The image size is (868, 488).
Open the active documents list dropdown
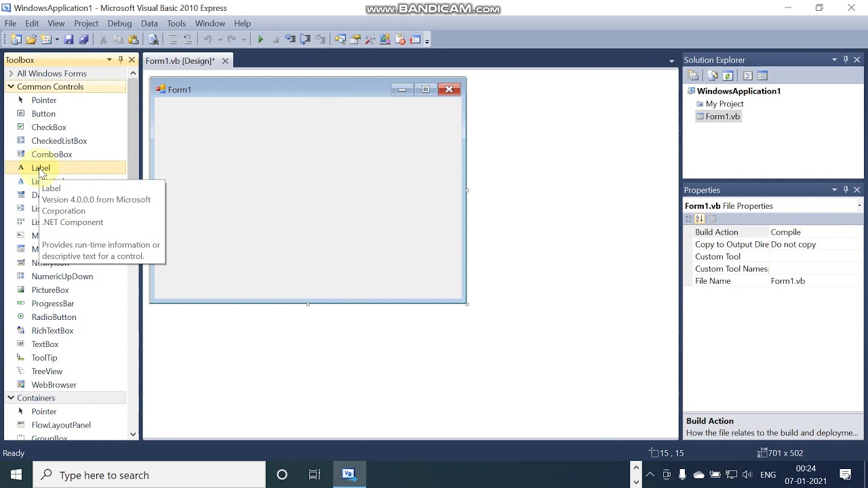[x=671, y=61]
